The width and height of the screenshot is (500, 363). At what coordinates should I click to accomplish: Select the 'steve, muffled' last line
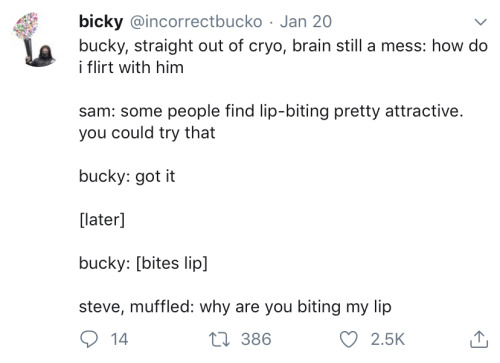[235, 307]
